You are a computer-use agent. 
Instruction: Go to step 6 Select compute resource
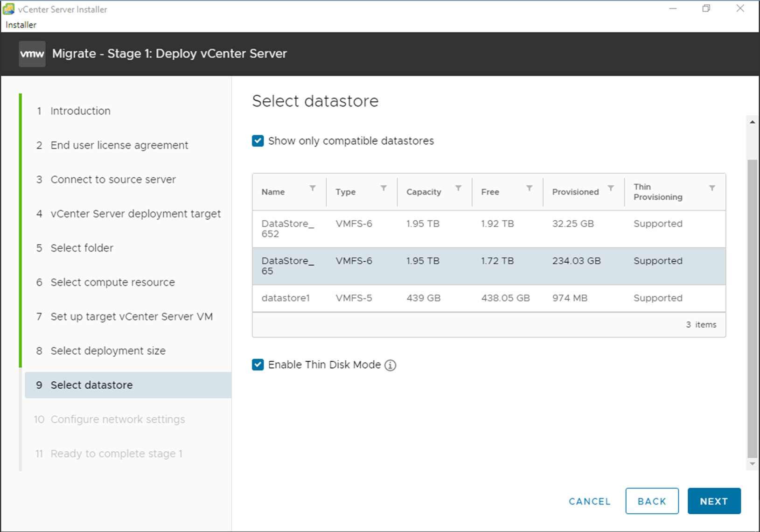[106, 282]
